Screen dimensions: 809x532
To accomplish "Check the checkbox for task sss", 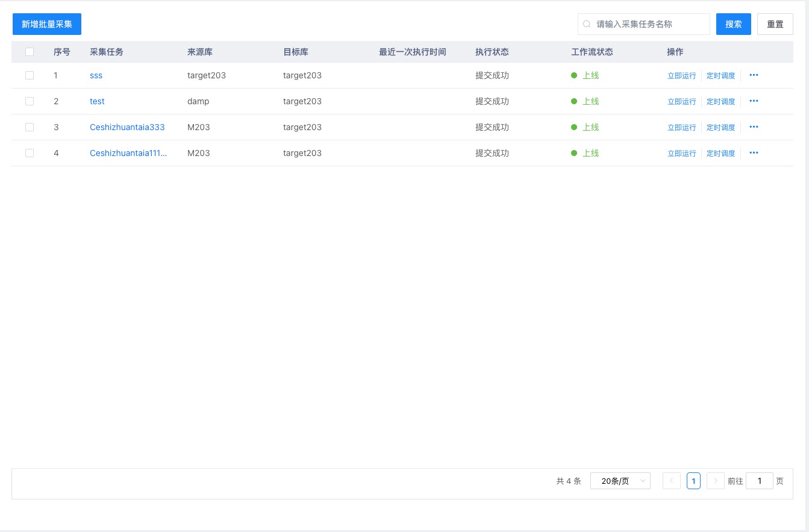I will pos(30,75).
